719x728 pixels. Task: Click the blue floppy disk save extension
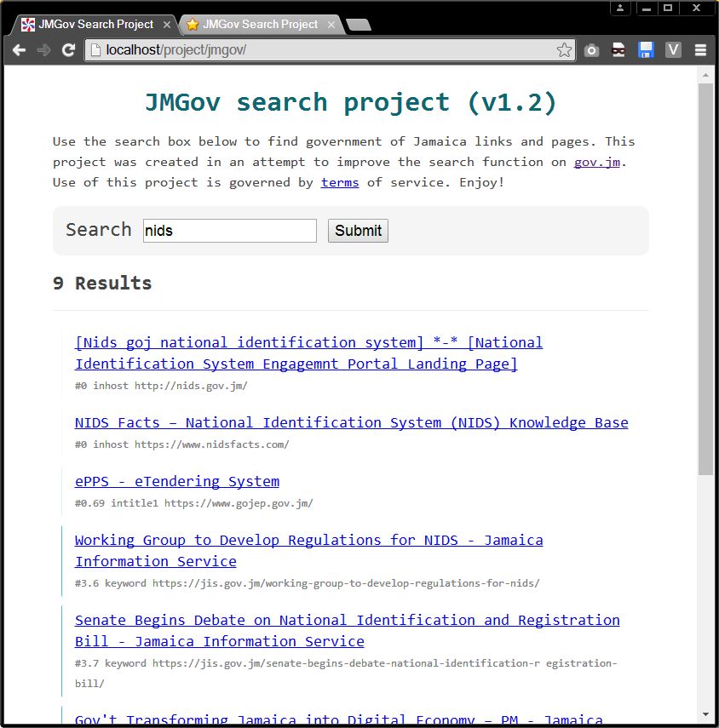point(646,49)
